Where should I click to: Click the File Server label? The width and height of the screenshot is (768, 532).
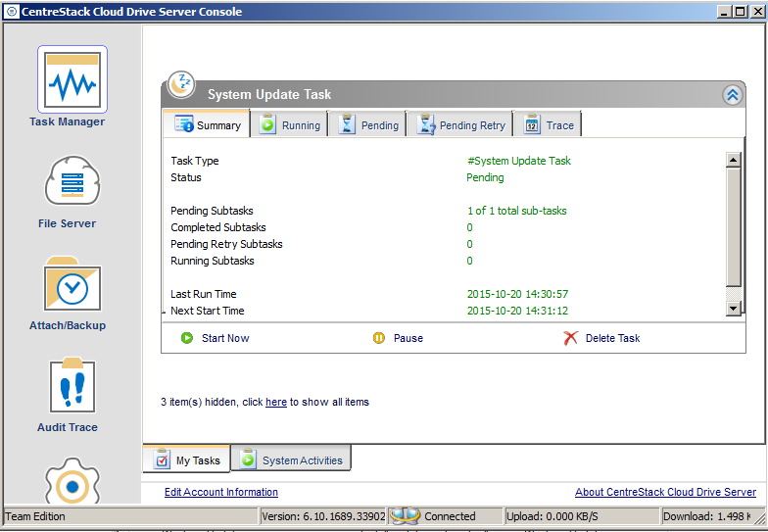(x=67, y=223)
